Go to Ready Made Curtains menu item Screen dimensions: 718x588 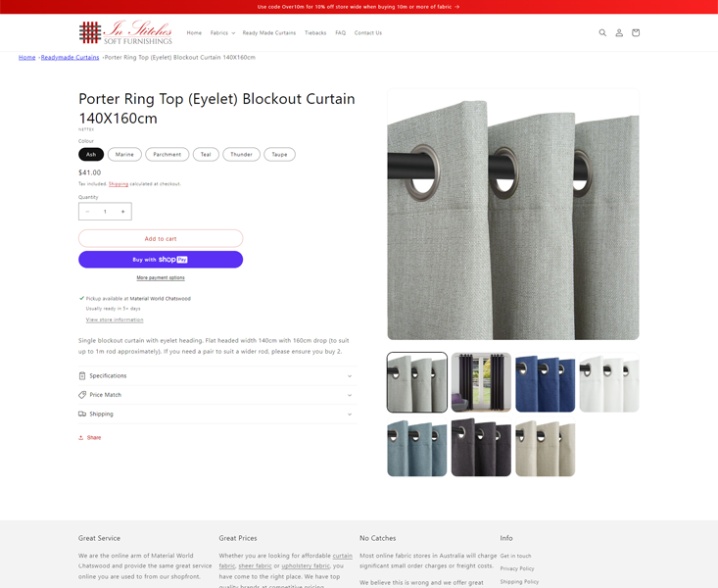click(269, 33)
